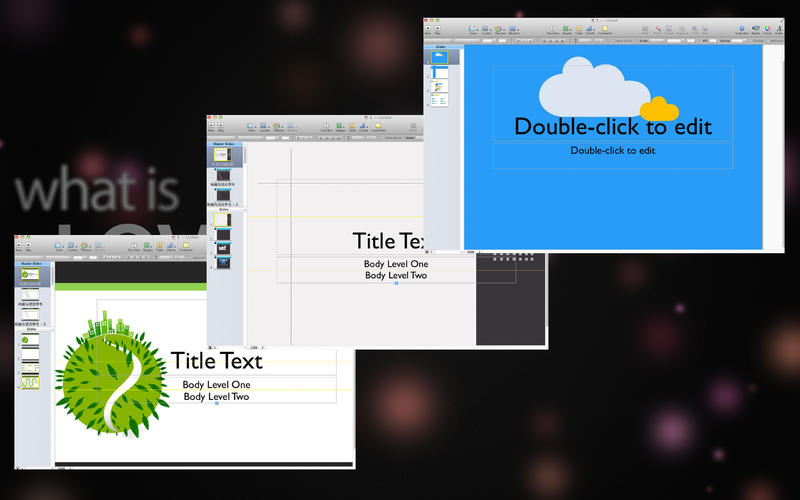
Task: Select first slide thumbnail in blue cloud window
Action: 439,57
